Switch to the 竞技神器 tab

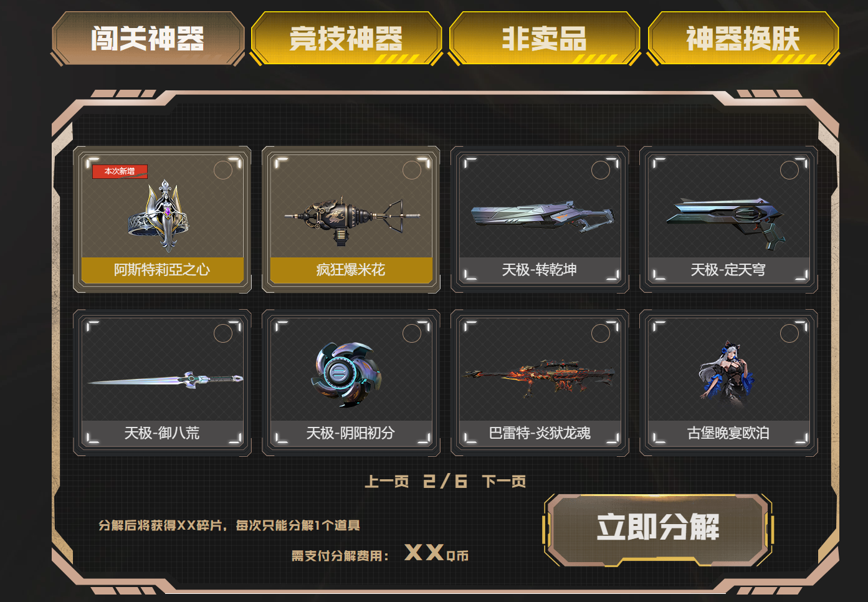click(x=346, y=39)
